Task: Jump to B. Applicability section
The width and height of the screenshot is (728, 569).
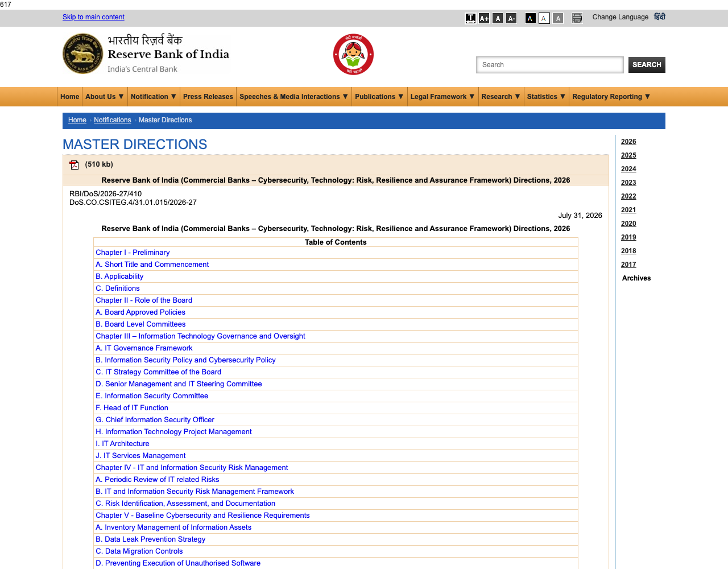Action: click(x=119, y=277)
